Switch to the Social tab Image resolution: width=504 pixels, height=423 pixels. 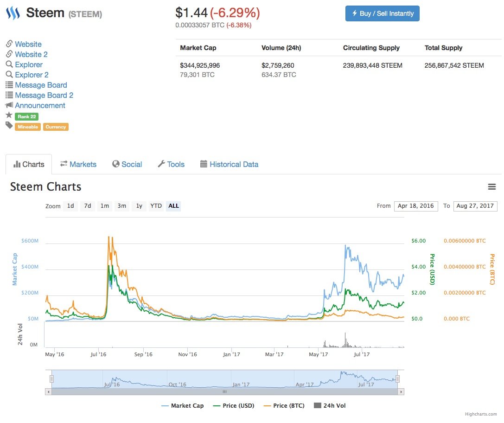click(x=127, y=164)
